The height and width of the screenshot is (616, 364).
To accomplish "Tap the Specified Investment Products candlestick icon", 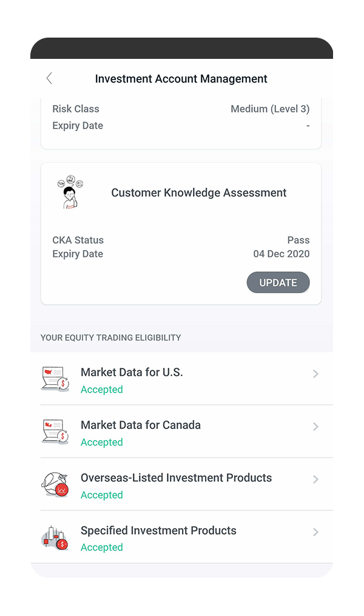I will point(55,538).
